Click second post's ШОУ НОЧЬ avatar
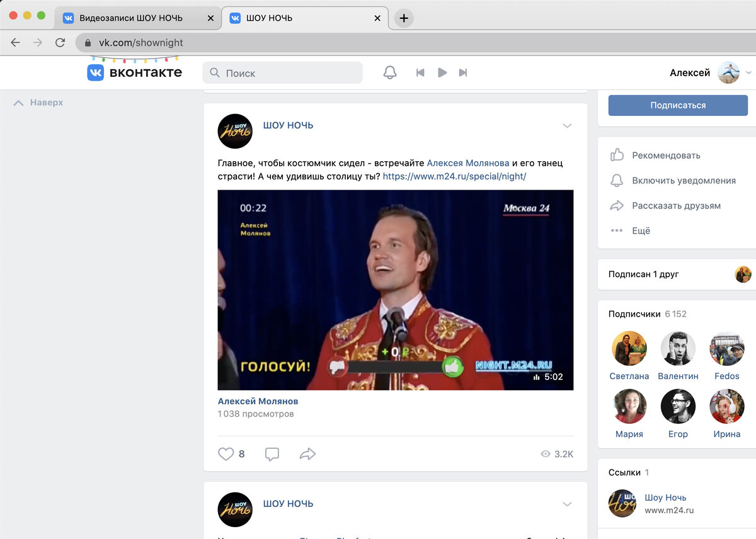The height and width of the screenshot is (539, 756). tap(235, 509)
